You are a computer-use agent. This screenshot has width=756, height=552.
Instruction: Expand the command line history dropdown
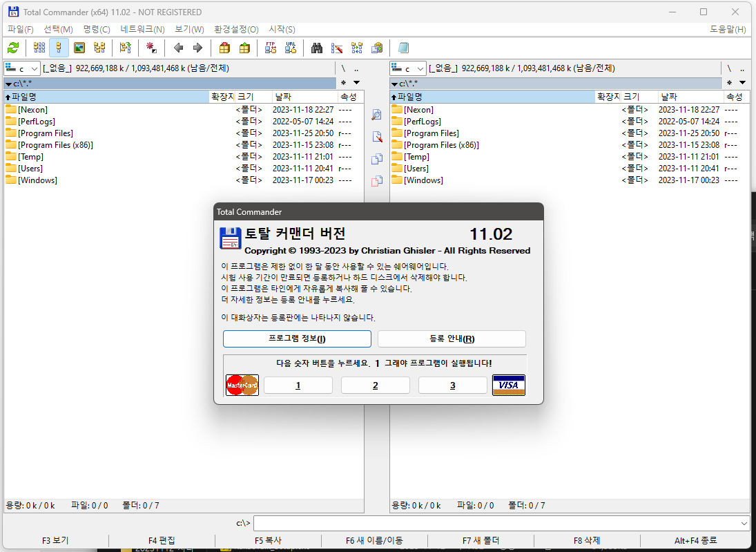click(x=744, y=523)
